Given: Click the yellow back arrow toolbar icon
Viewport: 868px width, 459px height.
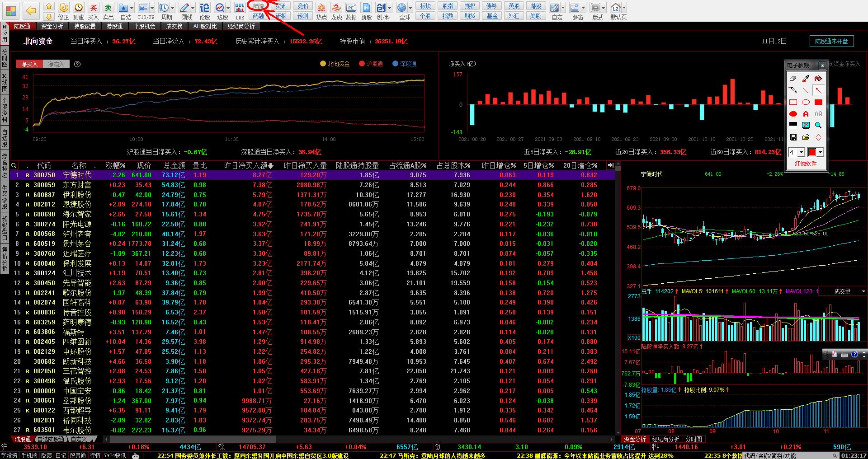Looking at the screenshot, I should click(31, 10).
